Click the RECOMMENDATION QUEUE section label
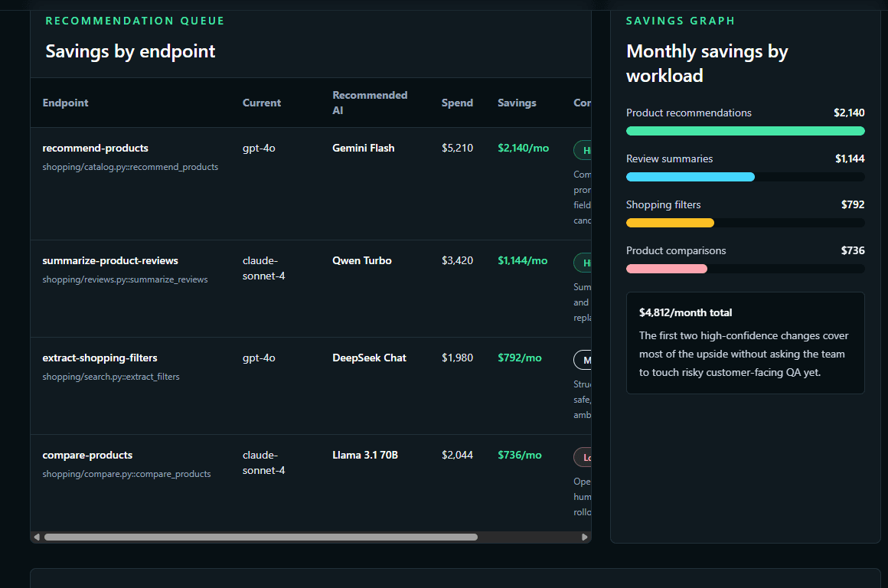This screenshot has width=888, height=588. tap(135, 21)
